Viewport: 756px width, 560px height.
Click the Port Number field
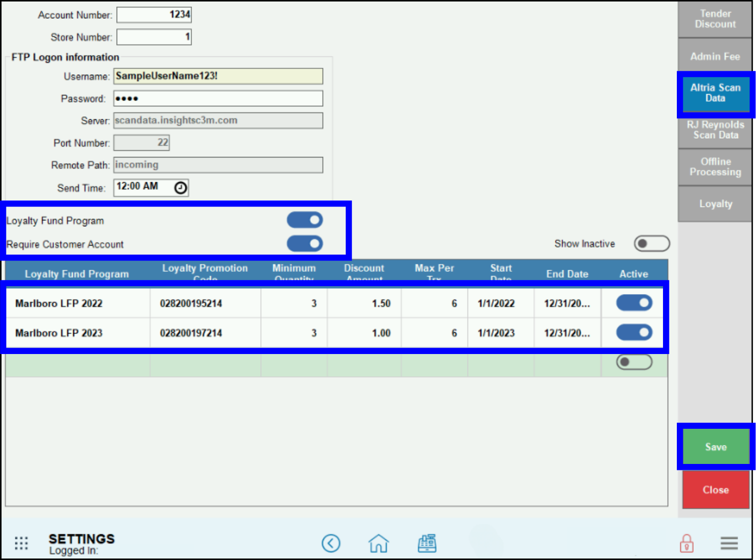pyautogui.click(x=142, y=143)
